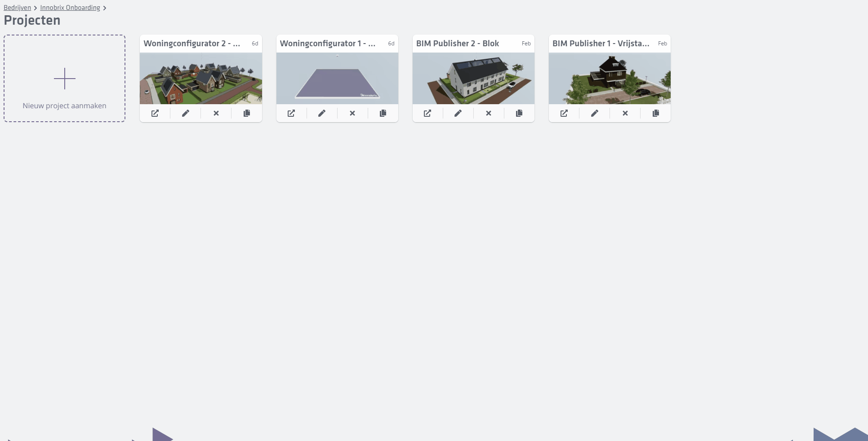
Task: Open Innobrix Onboarding breadcrumb link
Action: (70, 8)
